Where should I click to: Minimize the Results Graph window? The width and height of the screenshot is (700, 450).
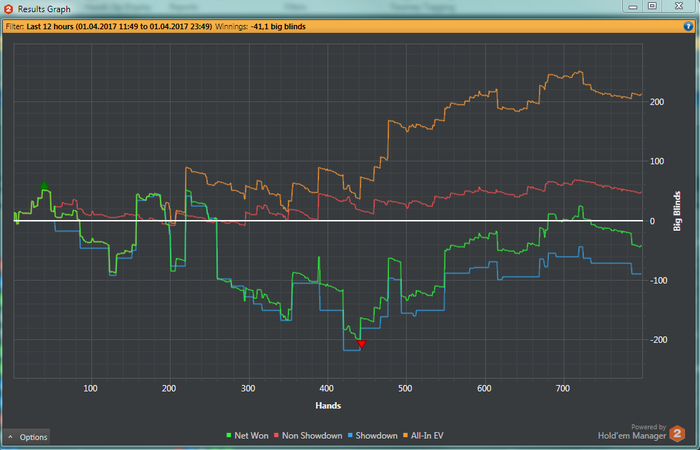tap(633, 6)
